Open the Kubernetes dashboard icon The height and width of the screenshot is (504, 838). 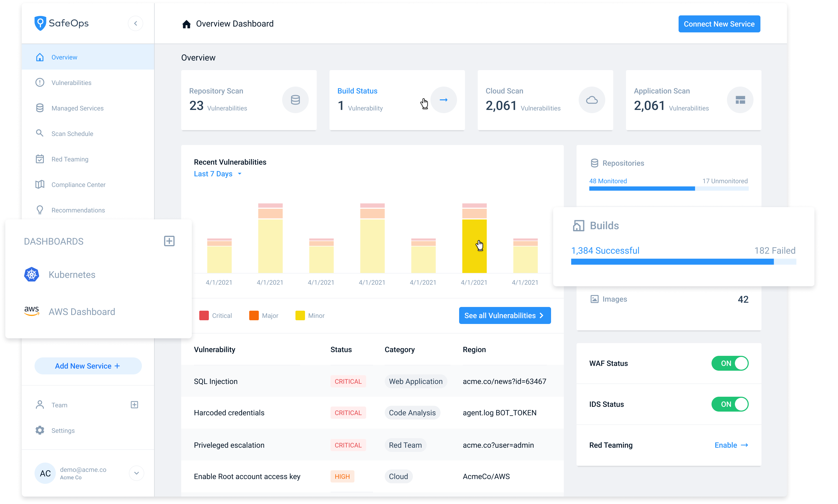pyautogui.click(x=31, y=274)
